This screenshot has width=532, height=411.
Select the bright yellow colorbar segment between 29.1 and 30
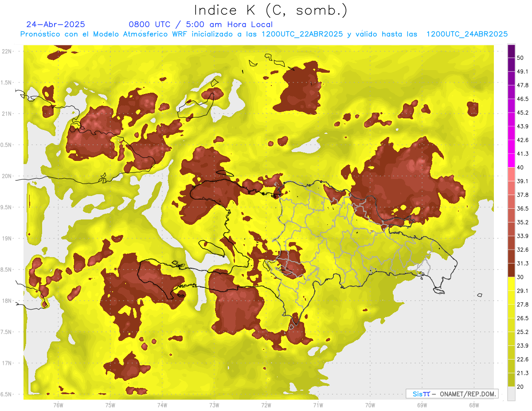click(x=512, y=284)
